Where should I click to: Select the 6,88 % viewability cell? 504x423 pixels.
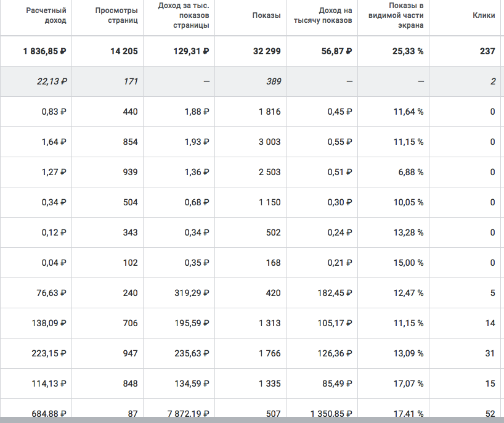[410, 172]
